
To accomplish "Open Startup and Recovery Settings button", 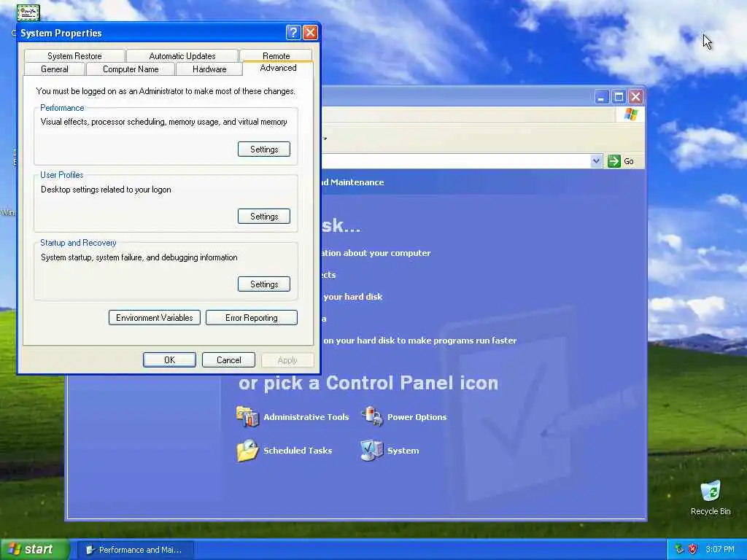I will click(264, 284).
